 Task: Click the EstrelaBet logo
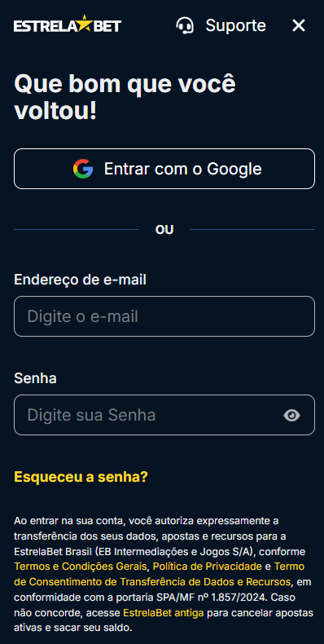(x=68, y=24)
